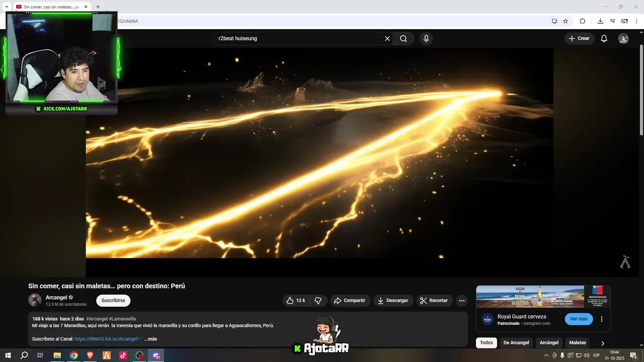Click the page vertical scrollbar
The width and height of the screenshot is (644, 362).
641,90
